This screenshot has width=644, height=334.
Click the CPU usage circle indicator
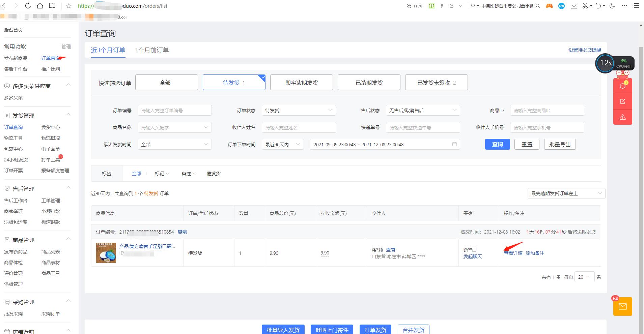coord(606,63)
